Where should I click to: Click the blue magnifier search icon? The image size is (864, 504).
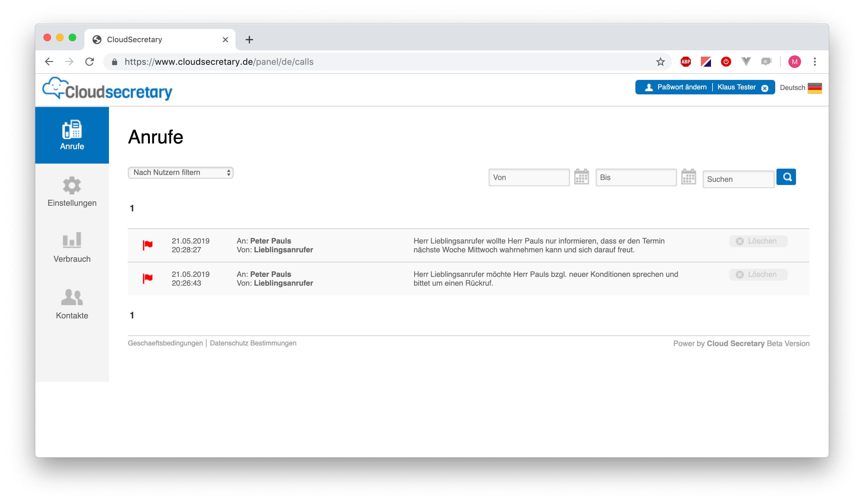pyautogui.click(x=787, y=177)
